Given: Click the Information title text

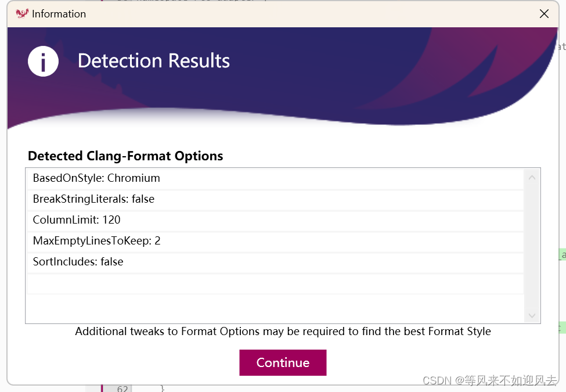Looking at the screenshot, I should pyautogui.click(x=59, y=13).
